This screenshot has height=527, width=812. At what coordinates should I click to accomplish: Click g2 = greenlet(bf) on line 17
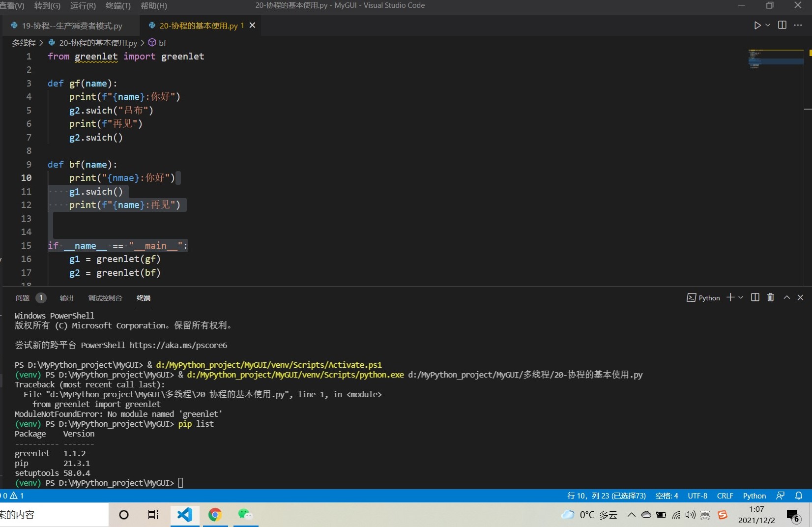115,272
